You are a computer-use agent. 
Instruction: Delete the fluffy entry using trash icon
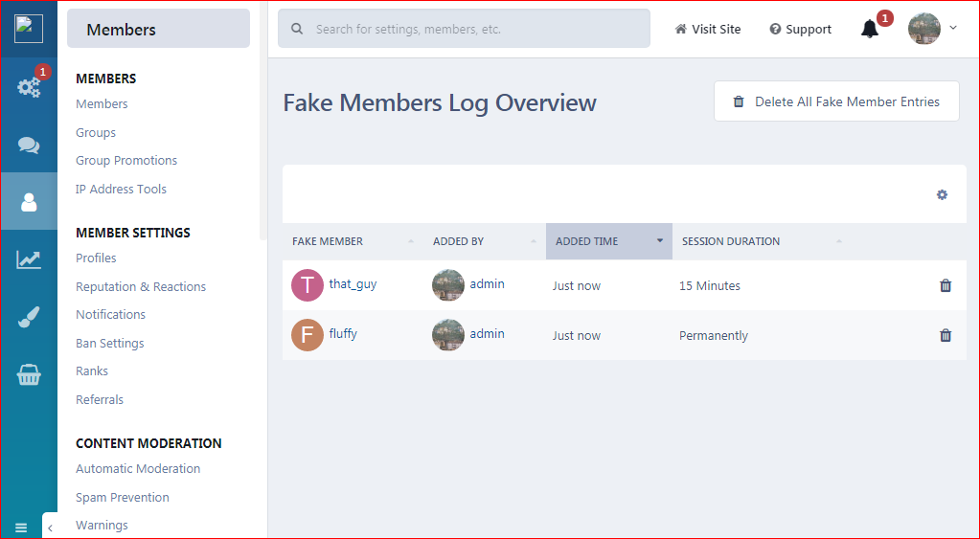(946, 335)
